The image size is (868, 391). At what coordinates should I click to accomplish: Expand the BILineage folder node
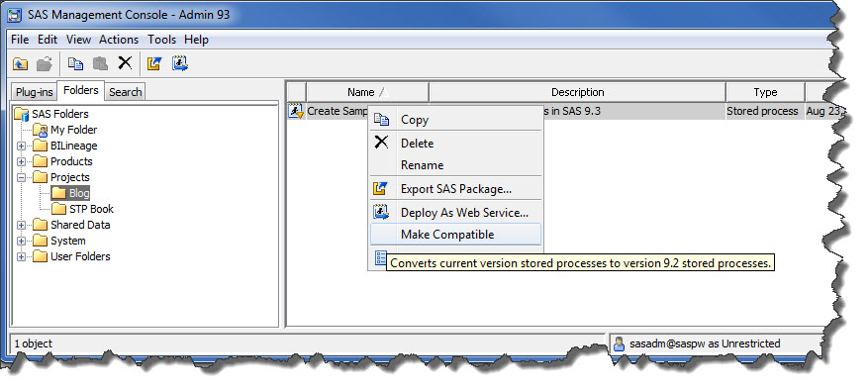(21, 147)
